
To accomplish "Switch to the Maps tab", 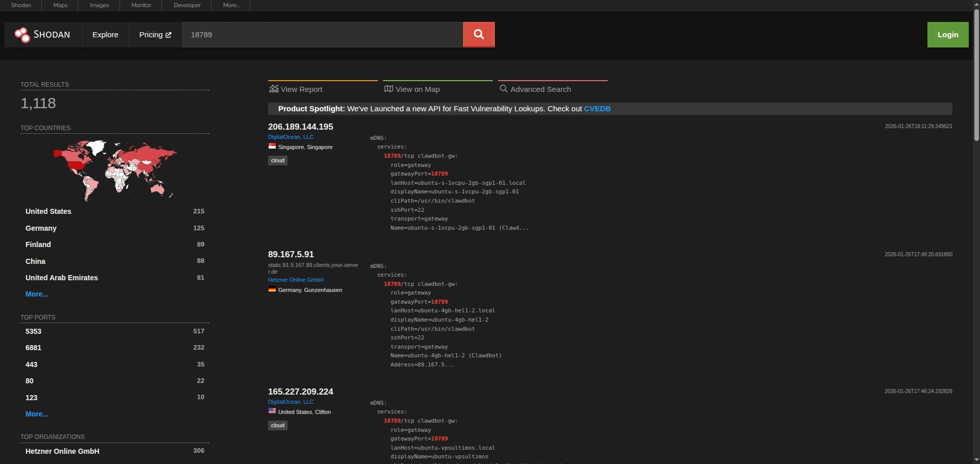I will (60, 5).
